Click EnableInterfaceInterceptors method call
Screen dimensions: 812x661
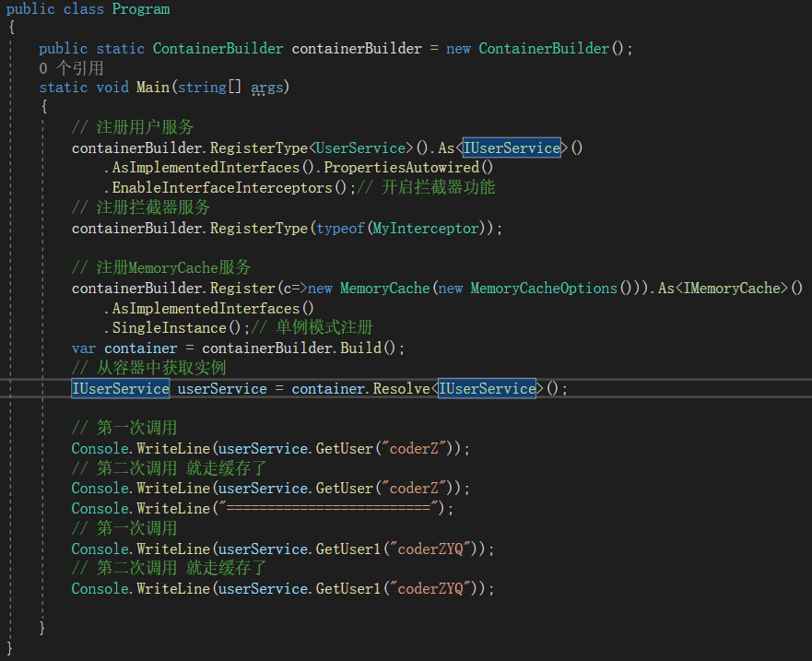click(x=222, y=187)
